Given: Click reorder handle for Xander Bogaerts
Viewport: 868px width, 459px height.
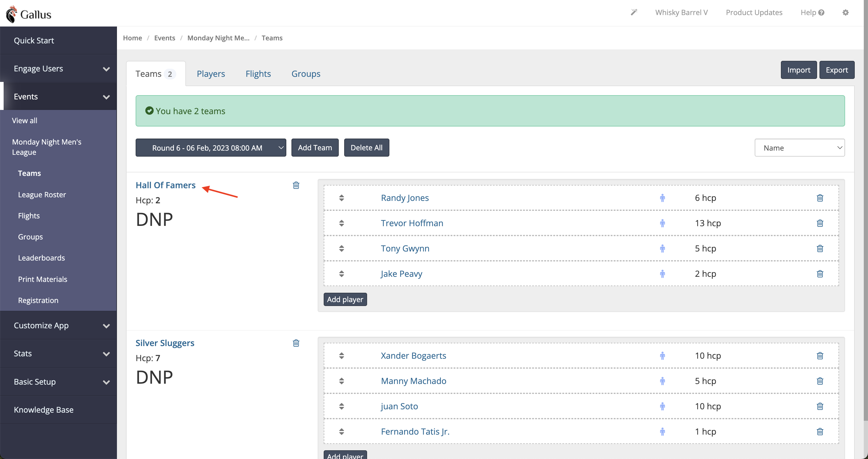Looking at the screenshot, I should tap(341, 356).
